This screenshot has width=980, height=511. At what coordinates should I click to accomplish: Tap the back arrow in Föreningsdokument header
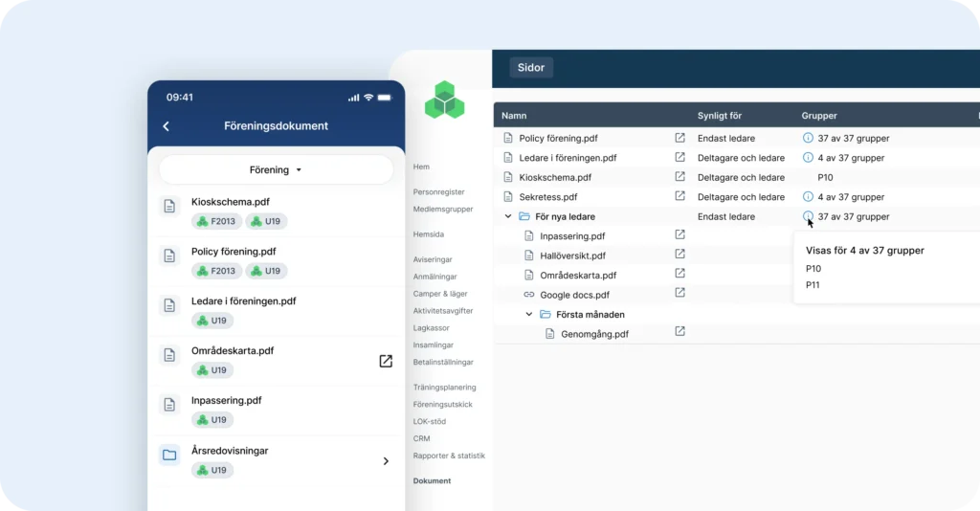[166, 126]
